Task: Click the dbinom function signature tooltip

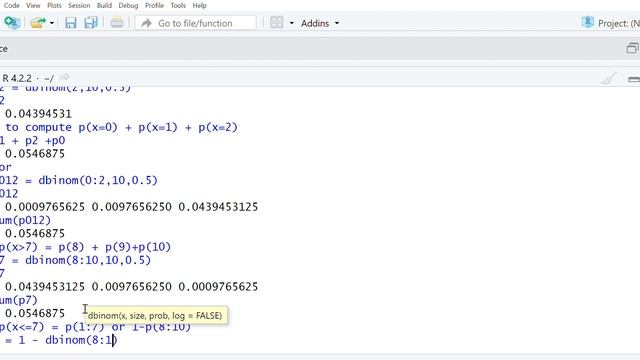Action: [x=156, y=316]
